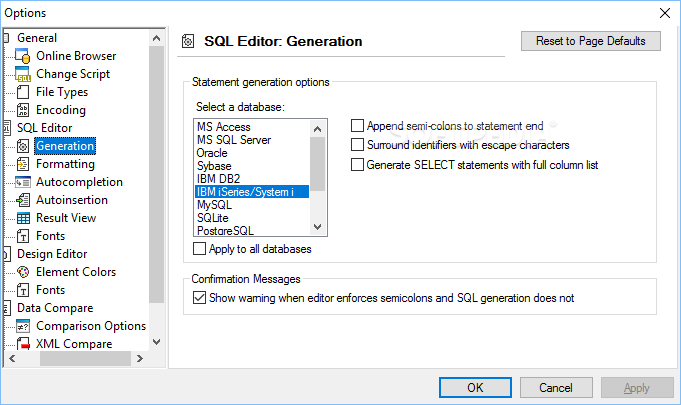
Task: Collapse the SQL Editor tree node
Action: 6,128
